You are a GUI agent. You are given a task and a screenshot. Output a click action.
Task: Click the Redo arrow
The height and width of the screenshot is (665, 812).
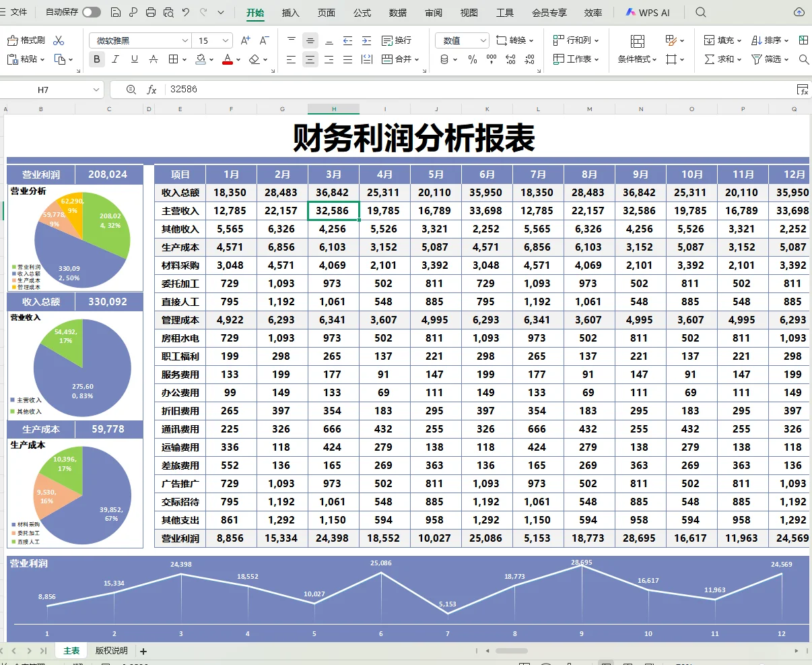[203, 12]
